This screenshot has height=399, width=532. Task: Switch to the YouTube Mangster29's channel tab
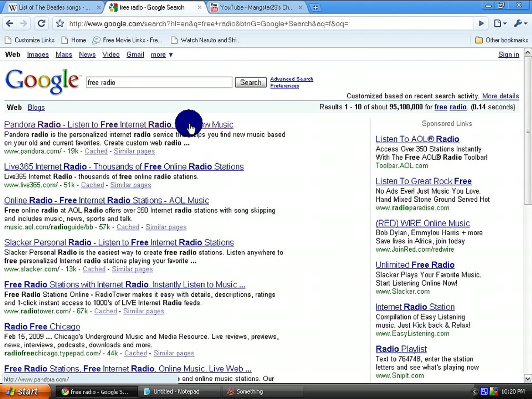coord(256,7)
